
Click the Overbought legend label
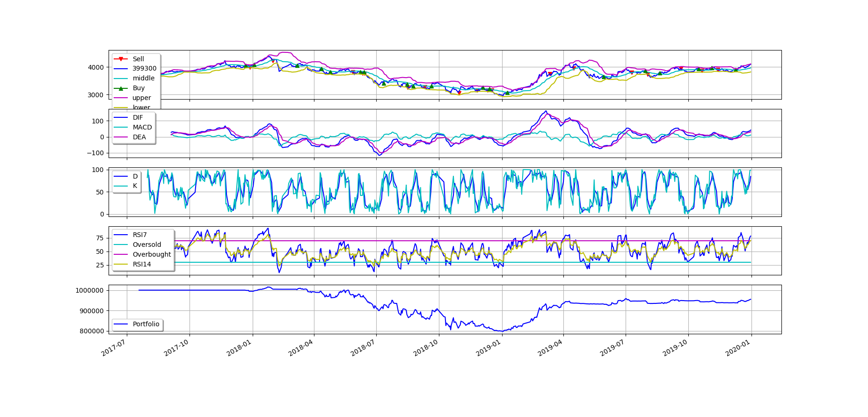152,255
